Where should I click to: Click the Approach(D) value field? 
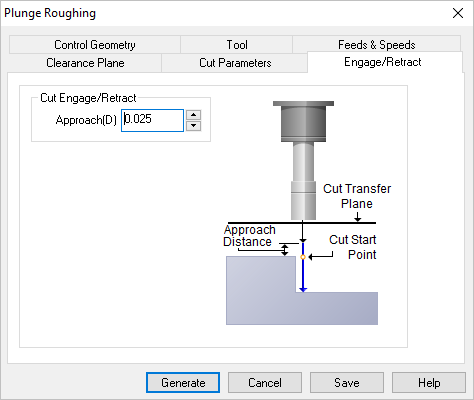[x=152, y=120]
